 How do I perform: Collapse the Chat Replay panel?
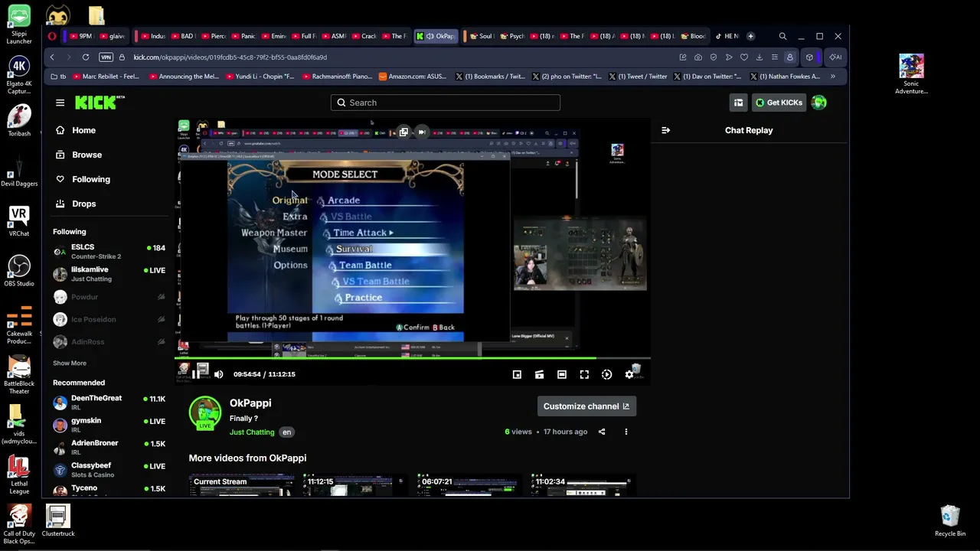point(665,130)
